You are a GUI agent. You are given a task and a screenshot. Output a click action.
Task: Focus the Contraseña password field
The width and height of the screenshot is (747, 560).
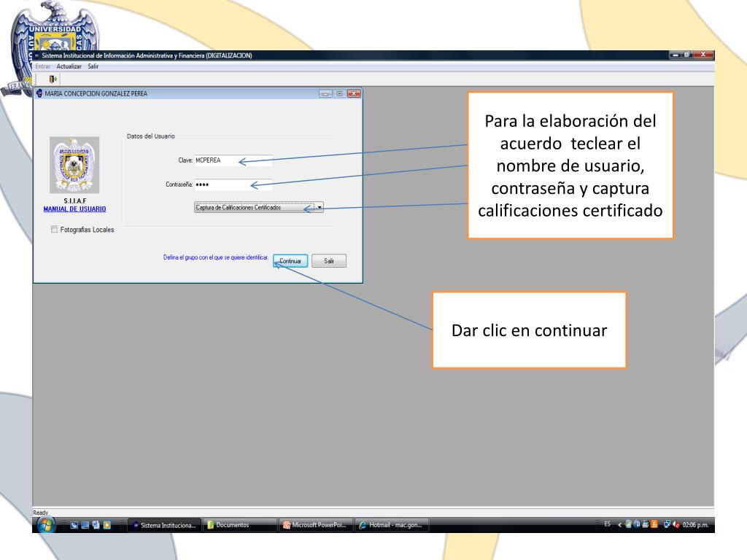pos(233,184)
